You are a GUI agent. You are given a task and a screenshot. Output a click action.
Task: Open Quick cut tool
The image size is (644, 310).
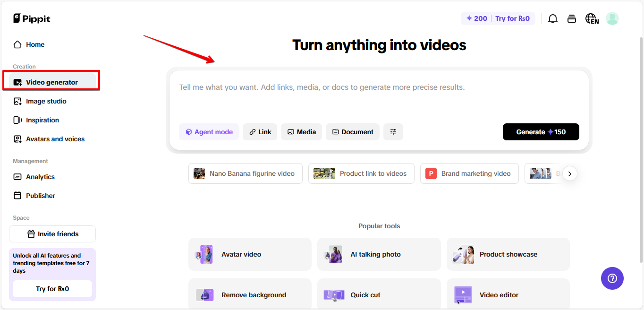point(379,294)
